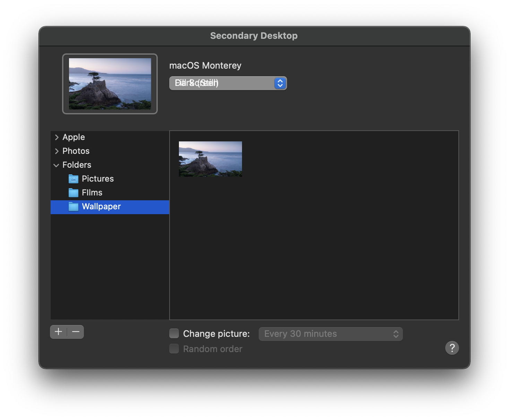Image resolution: width=509 pixels, height=420 pixels.
Task: Collapse the Folders section chevron
Action: [56, 165]
